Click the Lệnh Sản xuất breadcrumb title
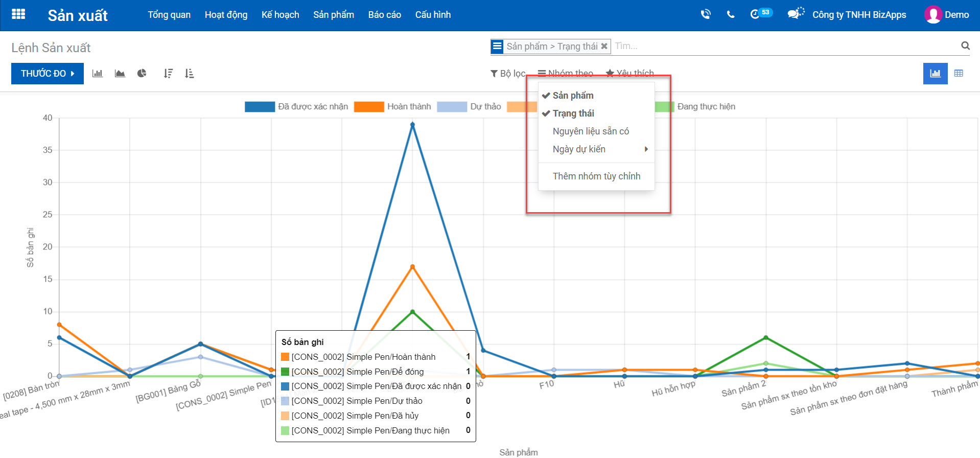This screenshot has height=458, width=980. tap(51, 48)
